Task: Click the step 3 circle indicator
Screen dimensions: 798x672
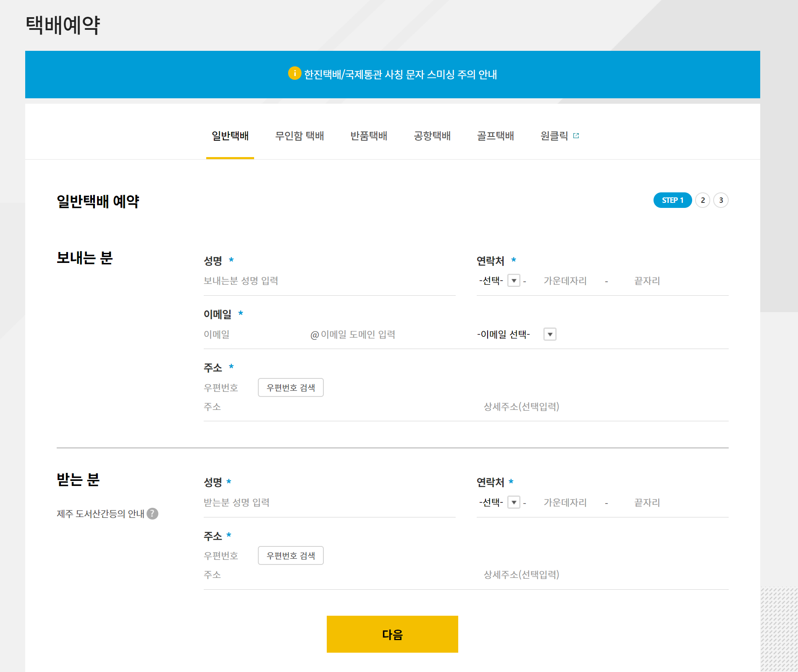Action: click(721, 200)
